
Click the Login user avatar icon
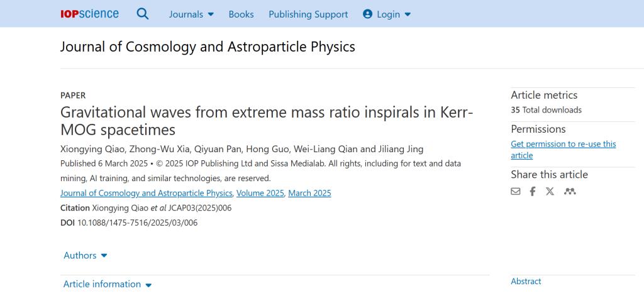[367, 14]
